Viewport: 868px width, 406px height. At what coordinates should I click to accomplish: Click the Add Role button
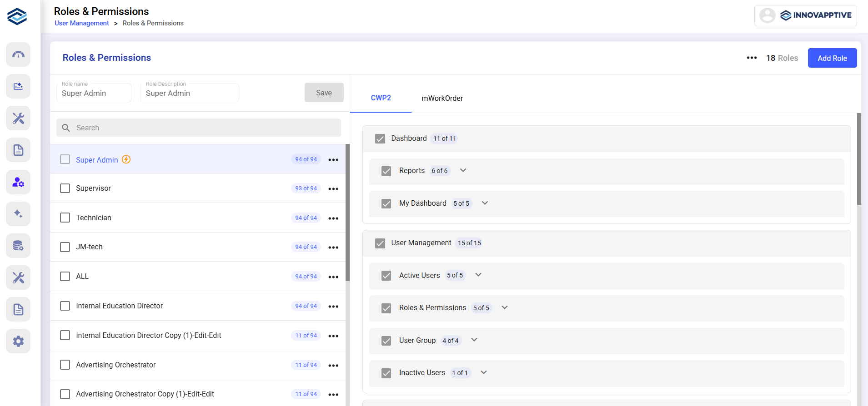[832, 58]
